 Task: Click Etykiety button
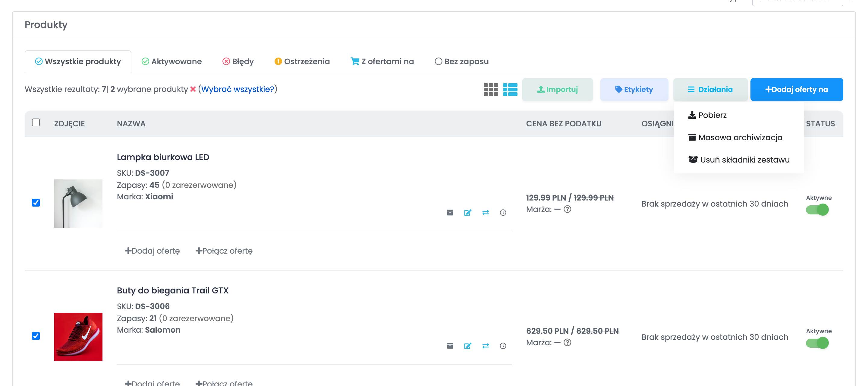[x=634, y=90]
